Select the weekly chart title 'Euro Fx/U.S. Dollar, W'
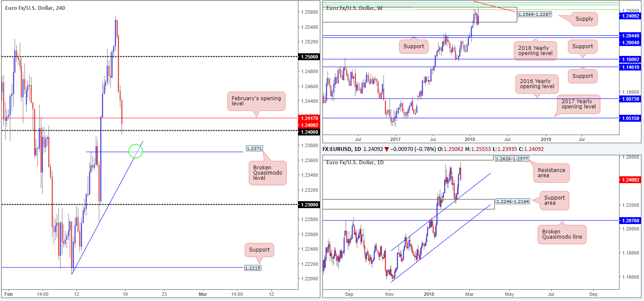The height and width of the screenshot is (301, 644). click(x=355, y=8)
